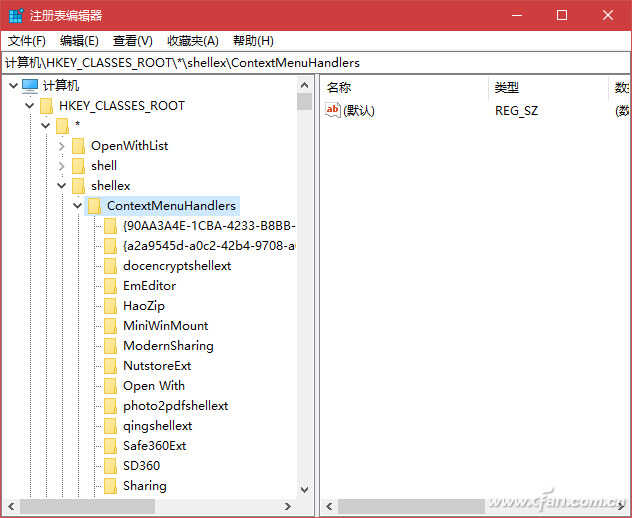Viewport: 632px width, 518px height.
Task: Click the registry path address bar
Action: click(x=316, y=63)
